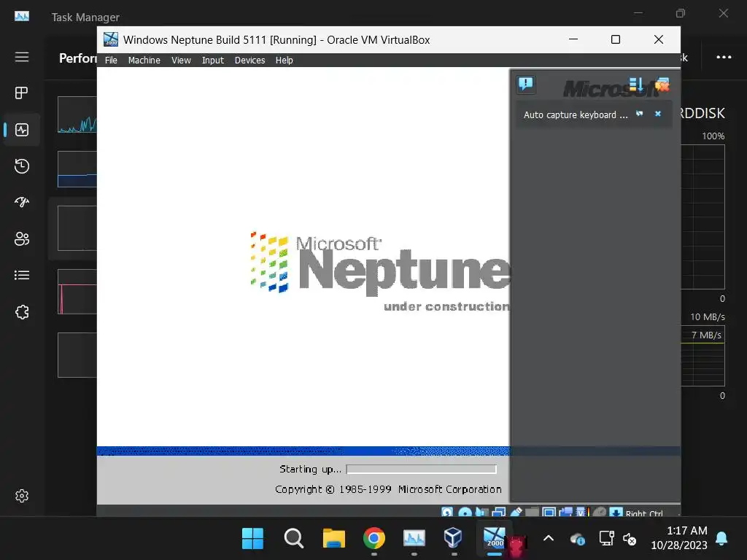747x560 pixels.
Task: Click the keep finished progresses icon
Action: pos(636,85)
